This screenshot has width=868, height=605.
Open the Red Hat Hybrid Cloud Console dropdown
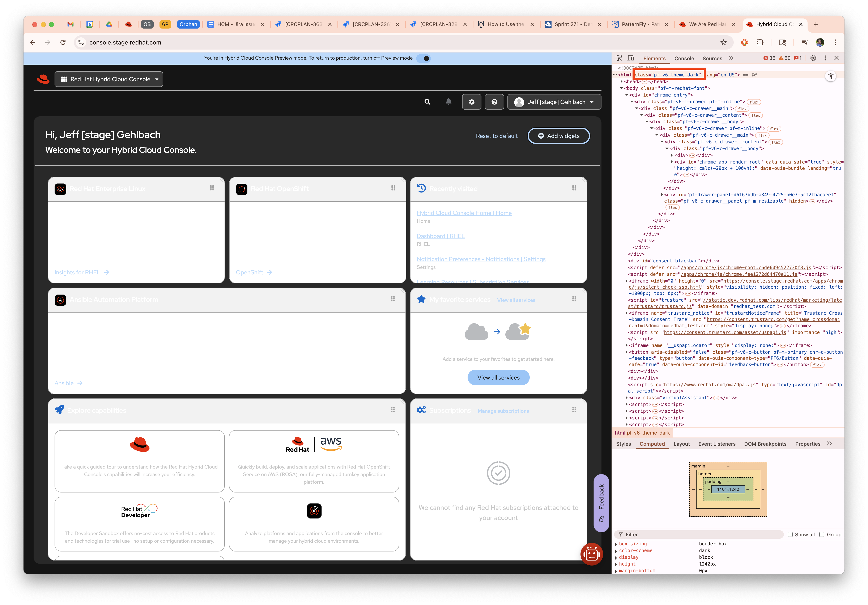point(109,79)
